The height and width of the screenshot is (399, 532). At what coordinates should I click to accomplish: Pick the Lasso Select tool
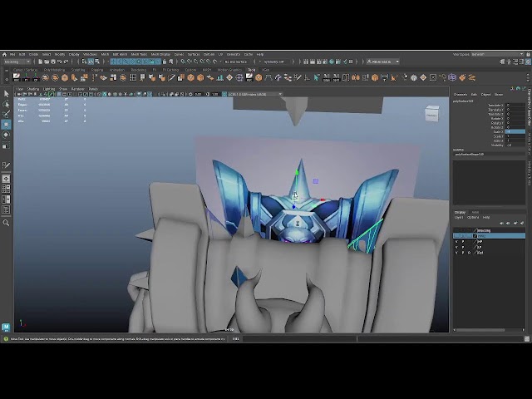[x=6, y=104]
